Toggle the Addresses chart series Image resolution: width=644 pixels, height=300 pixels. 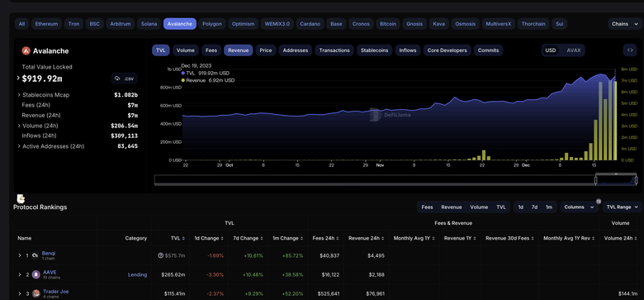(x=296, y=50)
